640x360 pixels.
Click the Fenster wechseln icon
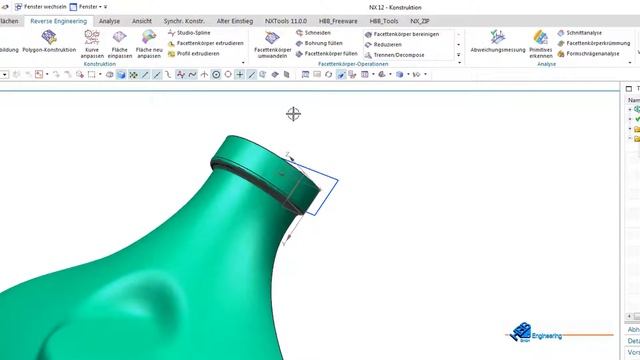[18, 7]
